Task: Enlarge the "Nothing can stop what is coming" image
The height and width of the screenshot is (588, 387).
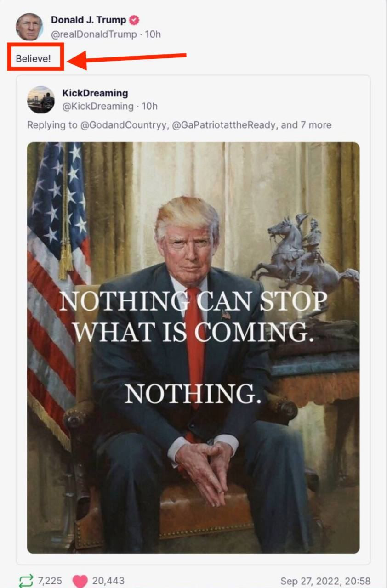Action: pyautogui.click(x=193, y=348)
